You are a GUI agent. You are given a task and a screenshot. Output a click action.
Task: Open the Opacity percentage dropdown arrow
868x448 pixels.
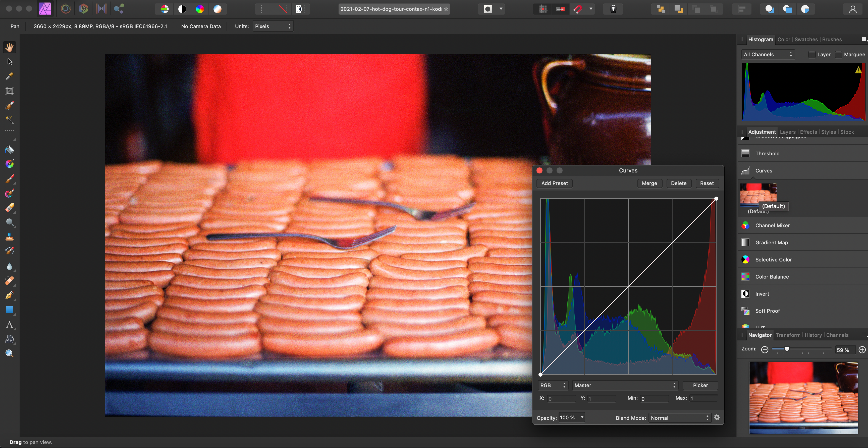(582, 418)
